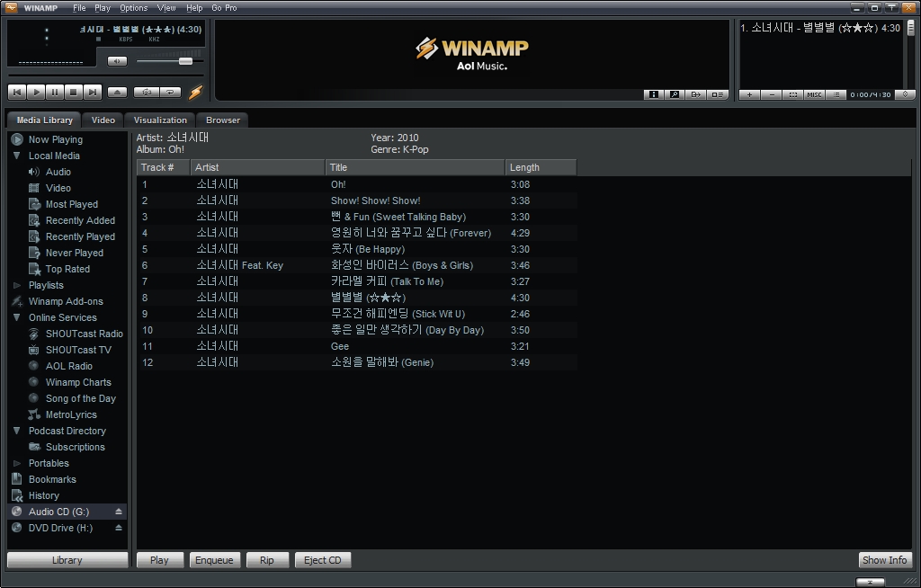921x588 pixels.
Task: Click the Library button
Action: [x=67, y=560]
